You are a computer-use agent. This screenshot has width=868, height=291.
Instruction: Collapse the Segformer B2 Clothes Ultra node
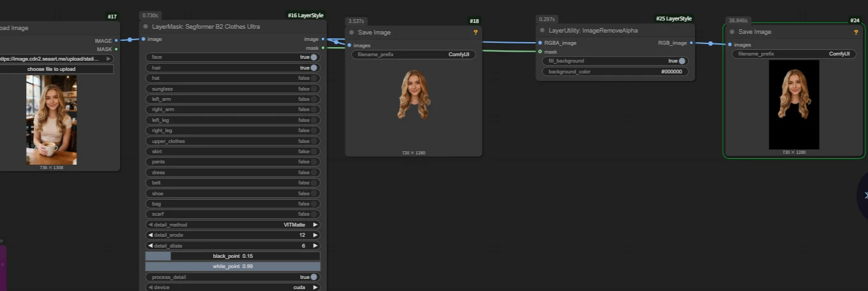point(146,27)
